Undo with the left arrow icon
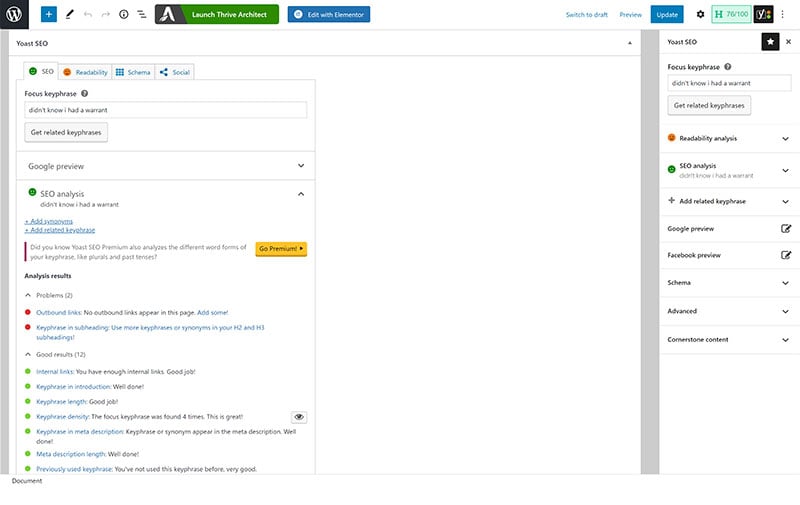 (88, 14)
